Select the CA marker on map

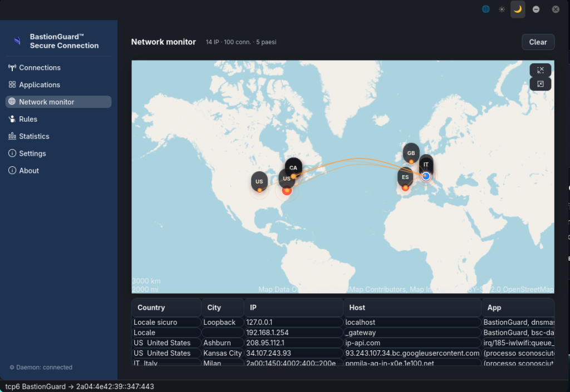[x=293, y=168]
